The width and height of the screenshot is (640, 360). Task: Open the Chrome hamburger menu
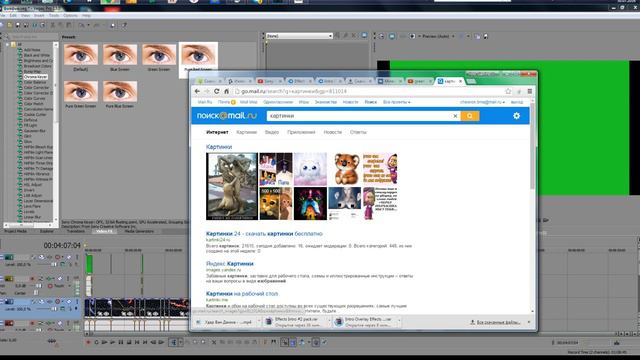529,91
